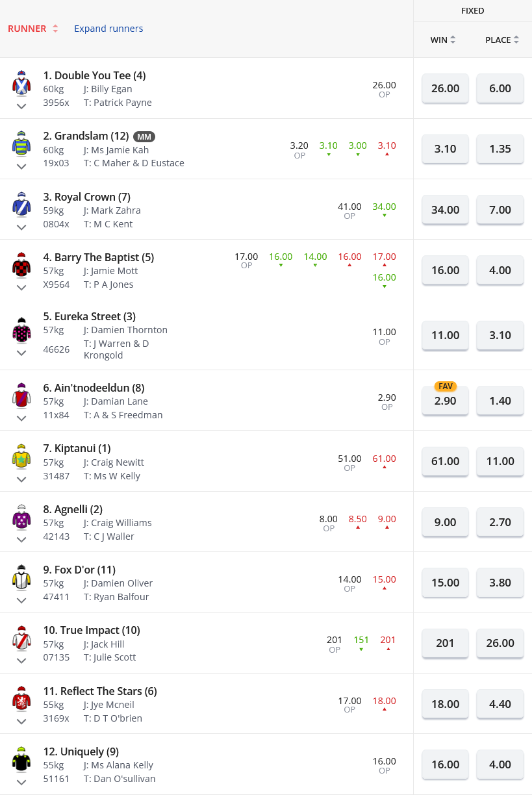Click Uniquely black and yellow silks icon

21,759
